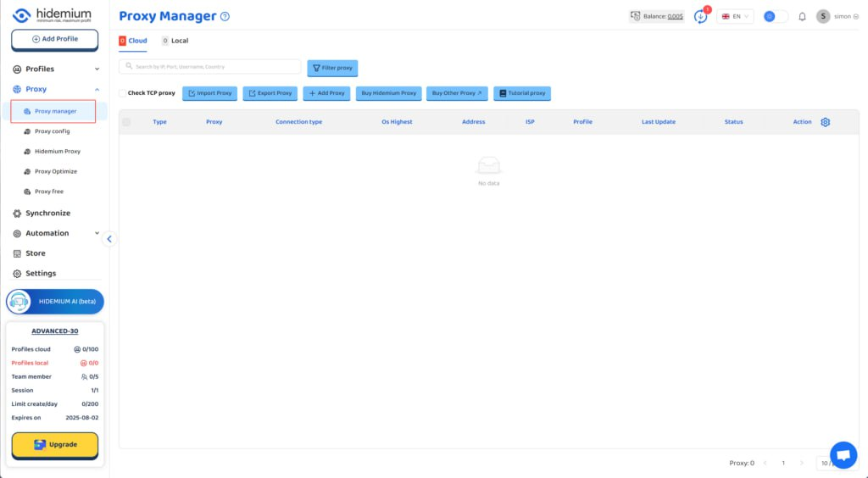
Task: Click the Proxy globe sidebar icon
Action: pyautogui.click(x=17, y=89)
